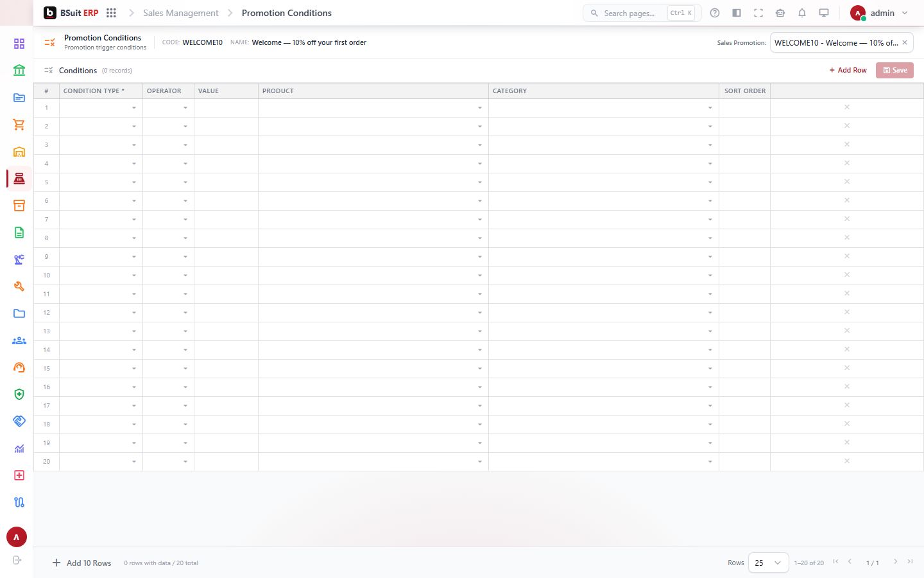Click the monitor display icon in header
Image resolution: width=924 pixels, height=578 pixels.
(x=824, y=13)
